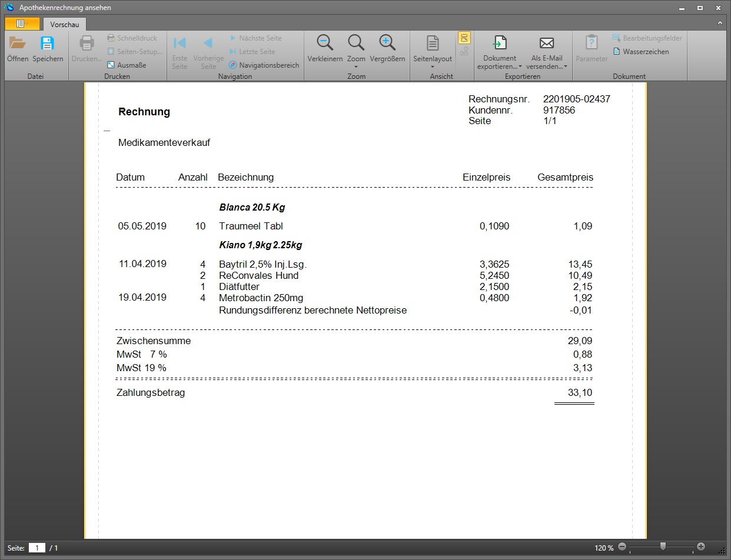The width and height of the screenshot is (731, 560).
Task: Click the Medikamenteverkauf text
Action: [x=164, y=142]
